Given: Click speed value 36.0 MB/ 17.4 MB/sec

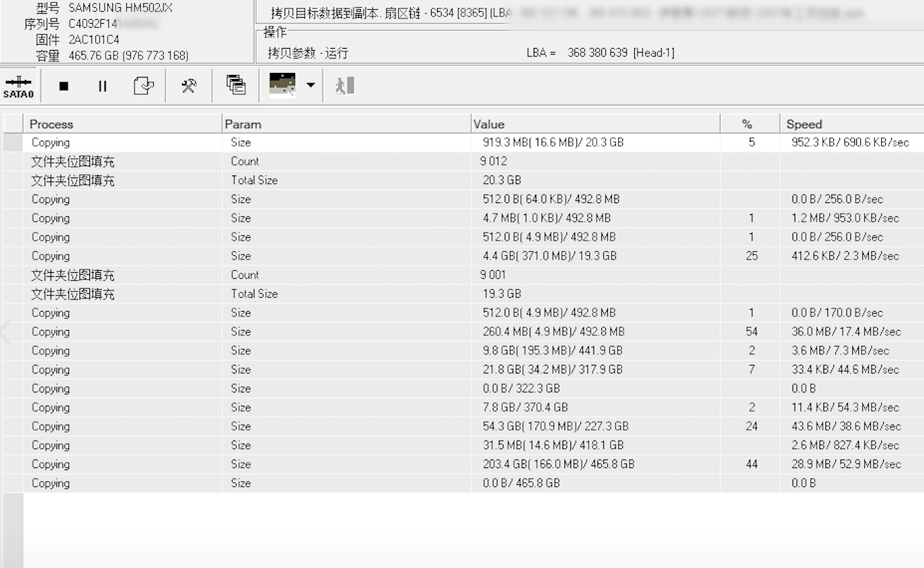Looking at the screenshot, I should point(846,332).
